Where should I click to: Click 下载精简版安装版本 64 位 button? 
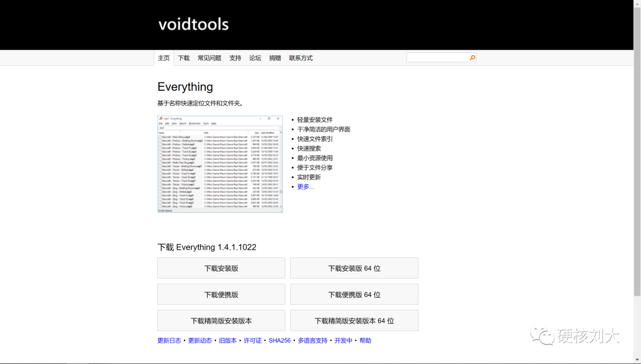354,320
